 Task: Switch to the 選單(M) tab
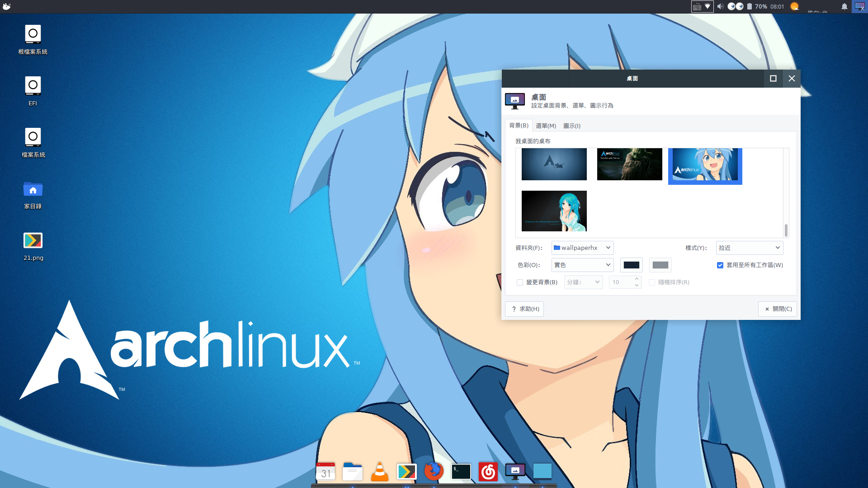point(546,126)
